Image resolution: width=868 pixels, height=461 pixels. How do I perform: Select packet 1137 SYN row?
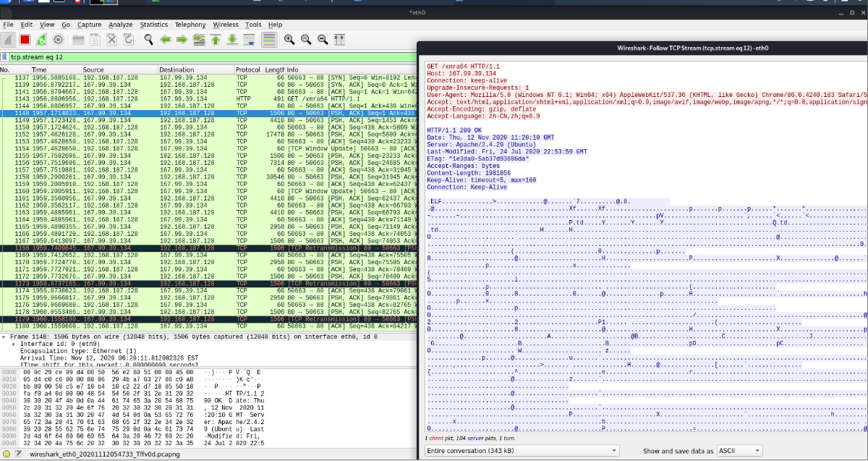pos(208,77)
